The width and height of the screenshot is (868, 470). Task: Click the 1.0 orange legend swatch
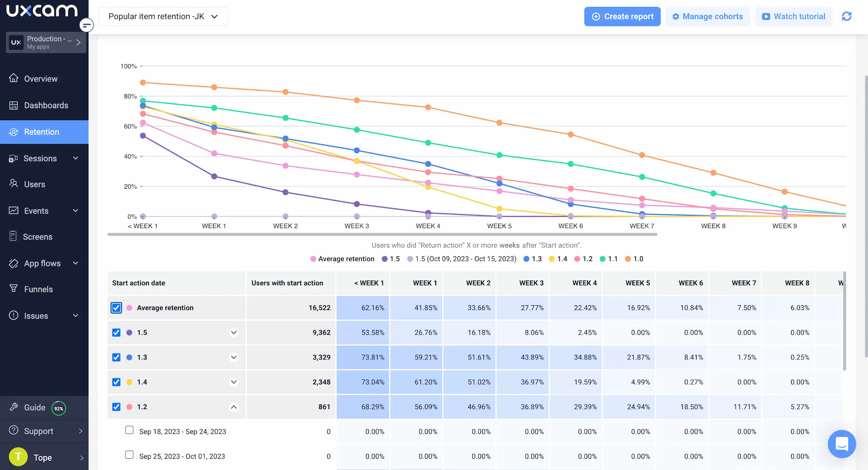point(628,259)
